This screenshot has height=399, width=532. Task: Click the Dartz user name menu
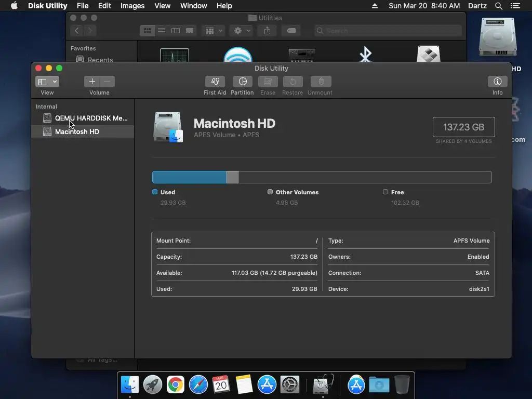pyautogui.click(x=477, y=6)
